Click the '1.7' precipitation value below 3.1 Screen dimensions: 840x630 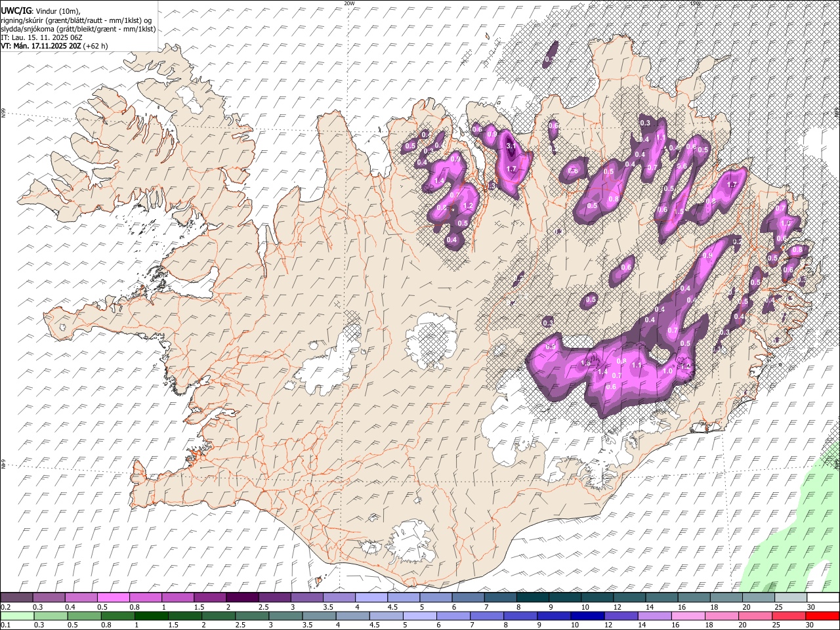click(511, 169)
